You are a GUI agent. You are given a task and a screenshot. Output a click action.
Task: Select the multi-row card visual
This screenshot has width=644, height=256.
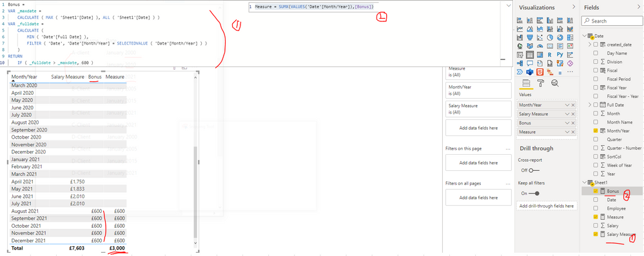click(x=560, y=46)
